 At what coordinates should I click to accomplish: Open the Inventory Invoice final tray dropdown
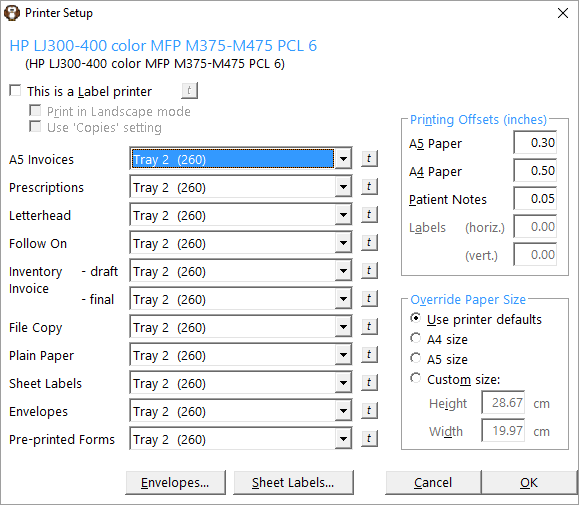click(x=343, y=299)
